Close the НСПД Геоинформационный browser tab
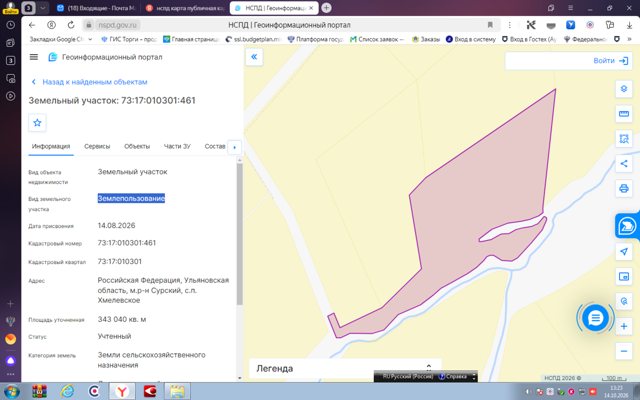This screenshot has height=400, width=640. pos(311,8)
